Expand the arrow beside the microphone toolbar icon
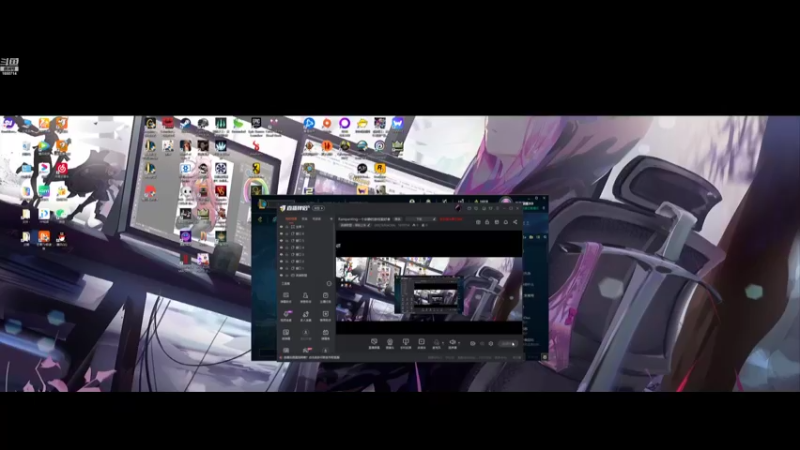Viewport: 800px width, 450px height. [443, 343]
